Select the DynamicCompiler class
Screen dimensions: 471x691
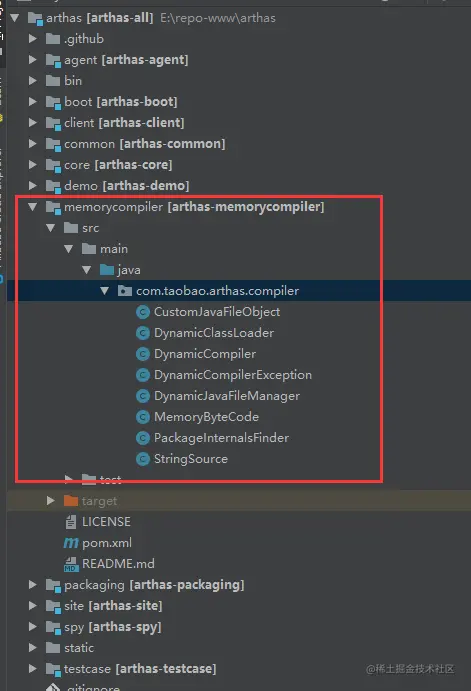tap(205, 354)
